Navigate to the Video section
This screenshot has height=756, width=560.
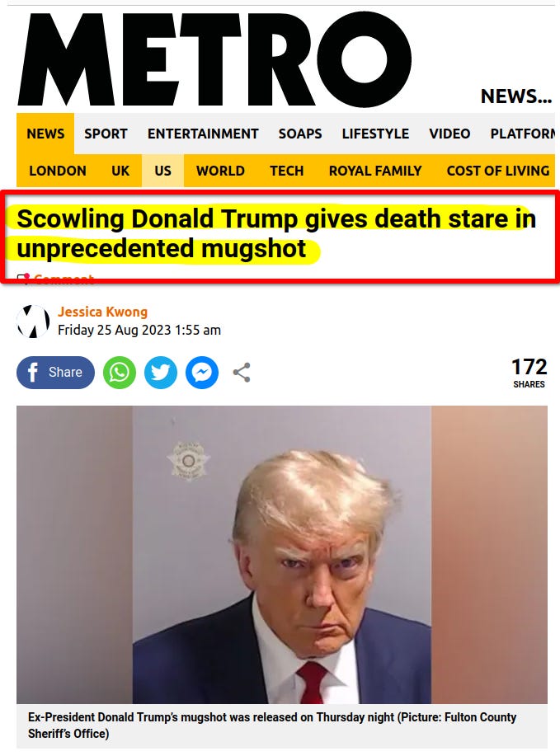[x=449, y=134]
